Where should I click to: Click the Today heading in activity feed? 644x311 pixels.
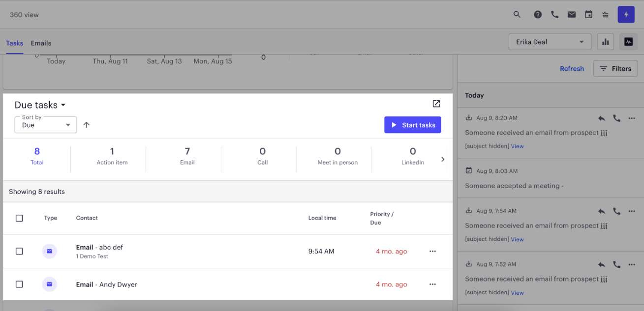tap(474, 95)
